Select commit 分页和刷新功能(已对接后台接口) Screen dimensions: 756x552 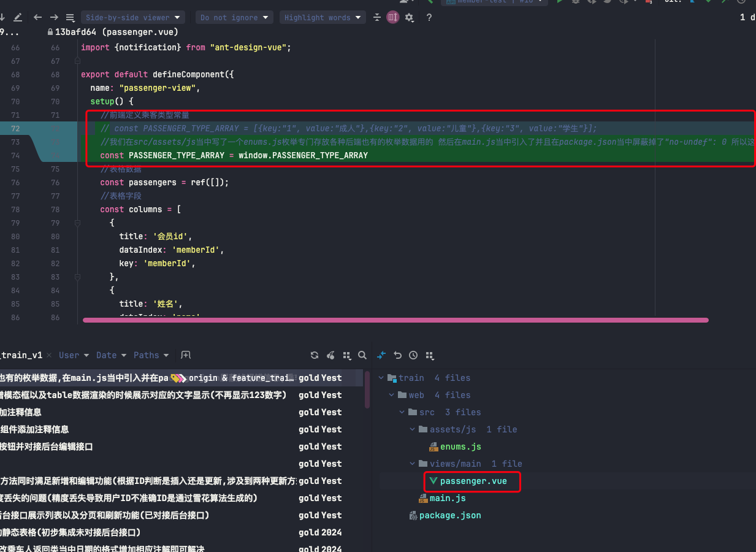pyautogui.click(x=181, y=515)
